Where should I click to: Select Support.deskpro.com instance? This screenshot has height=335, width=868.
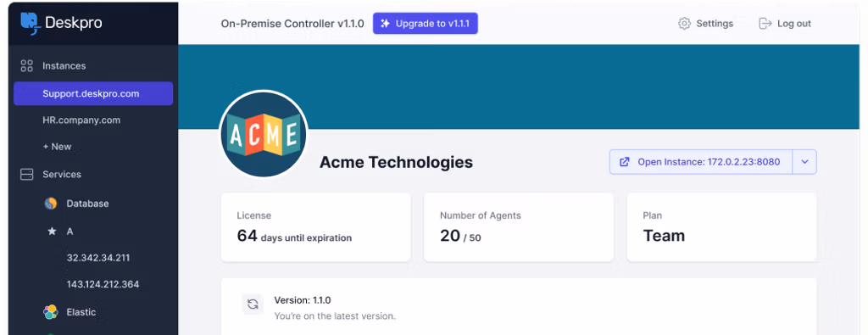click(93, 93)
